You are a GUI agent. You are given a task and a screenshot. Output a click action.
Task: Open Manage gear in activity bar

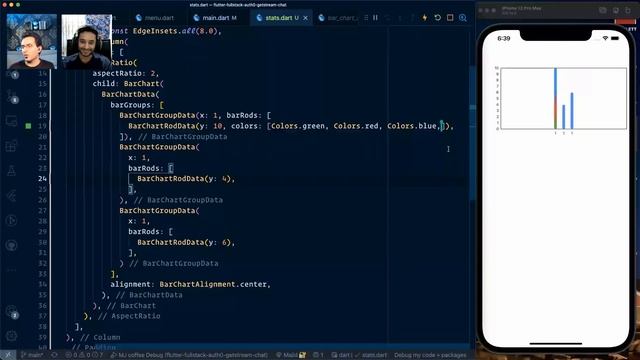click(11, 336)
